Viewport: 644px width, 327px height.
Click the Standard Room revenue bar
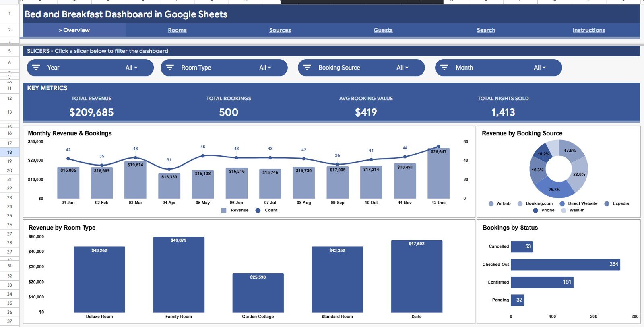[337, 279]
